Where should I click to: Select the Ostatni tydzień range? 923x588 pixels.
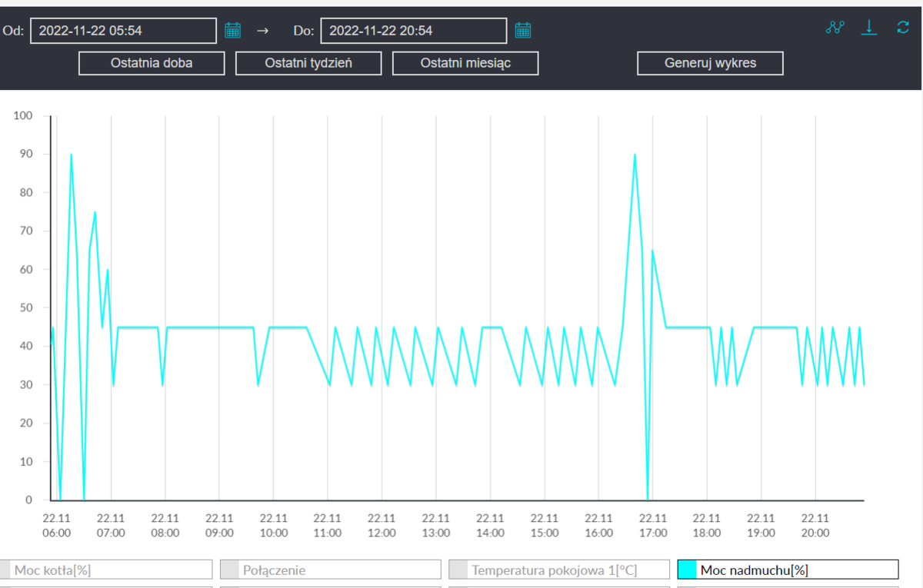pos(308,63)
